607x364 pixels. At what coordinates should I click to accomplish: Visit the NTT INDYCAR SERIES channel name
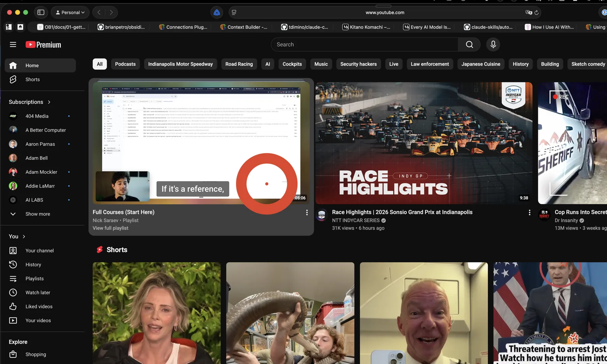tap(356, 220)
